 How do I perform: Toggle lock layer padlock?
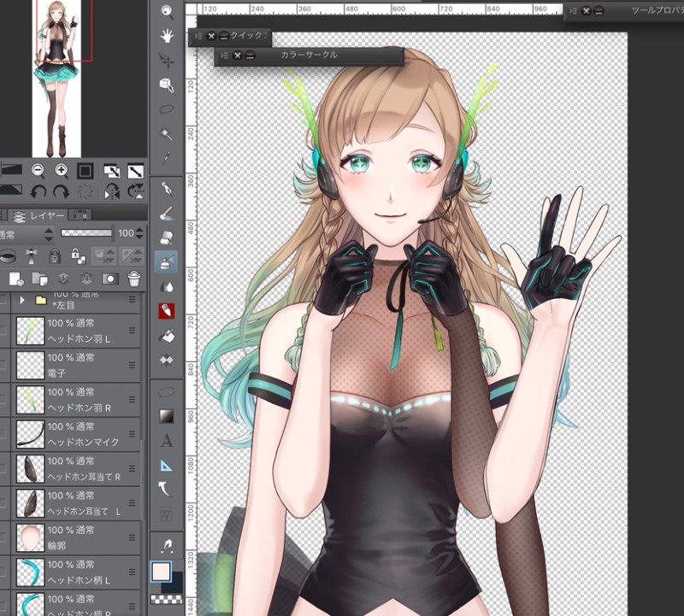[55, 256]
